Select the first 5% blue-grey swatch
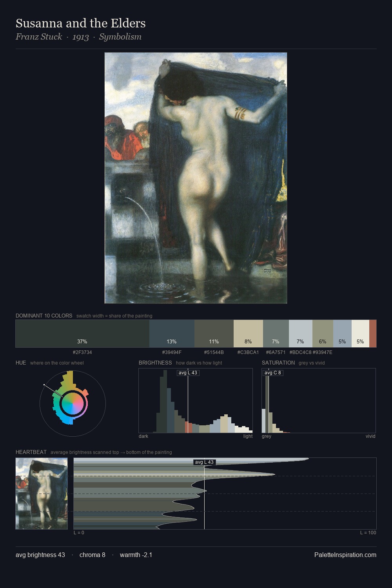Screen dimensions: 392x588 (x=342, y=334)
